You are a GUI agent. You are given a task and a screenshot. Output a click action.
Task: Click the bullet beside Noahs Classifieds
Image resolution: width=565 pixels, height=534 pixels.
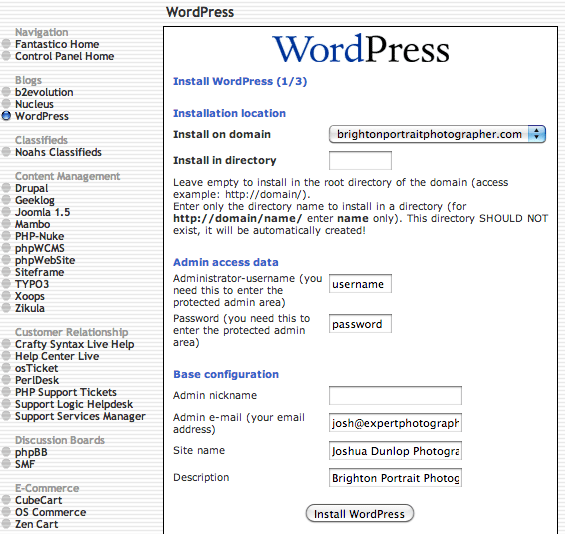[6, 152]
